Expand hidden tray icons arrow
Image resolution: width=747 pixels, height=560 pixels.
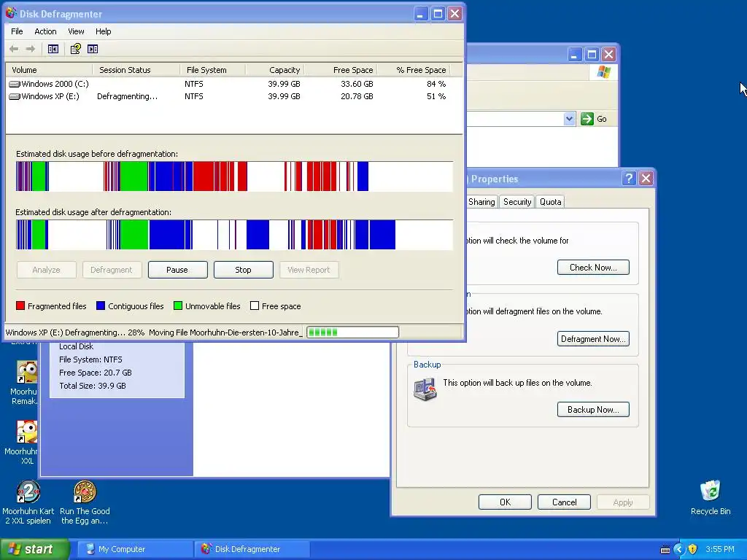(678, 549)
